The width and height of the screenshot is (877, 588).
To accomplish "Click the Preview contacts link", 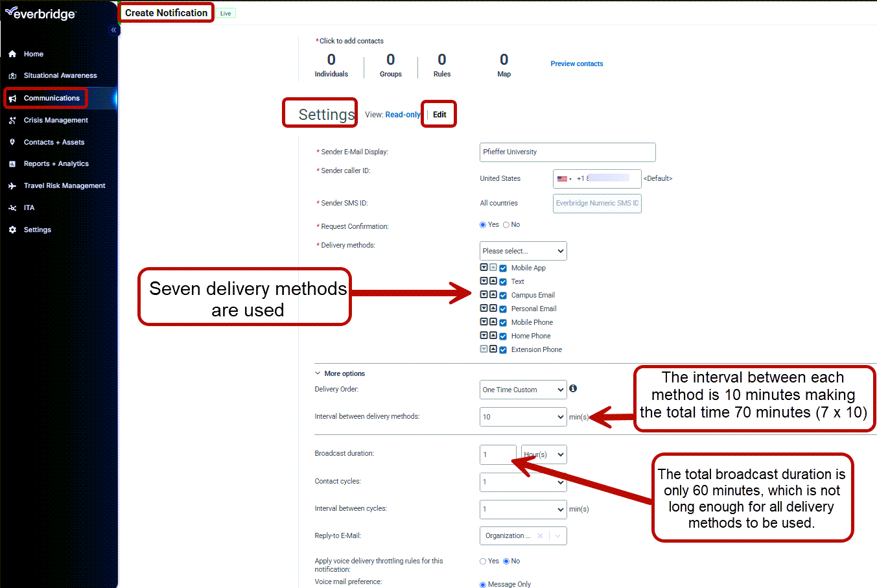I will (x=577, y=64).
